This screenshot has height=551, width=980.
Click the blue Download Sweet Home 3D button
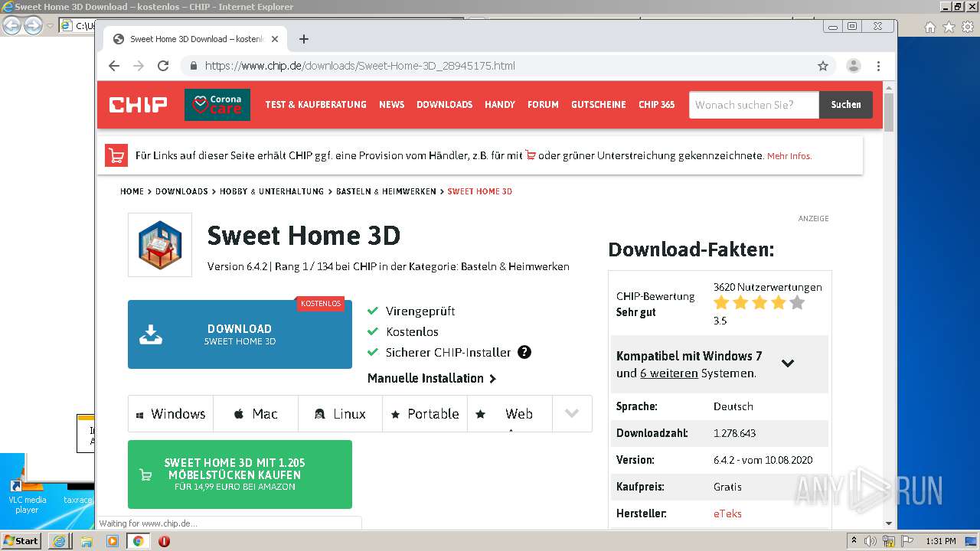tap(240, 334)
